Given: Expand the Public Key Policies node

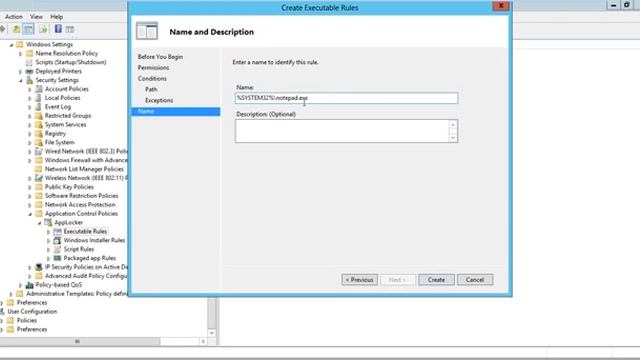Looking at the screenshot, I should point(30,187).
